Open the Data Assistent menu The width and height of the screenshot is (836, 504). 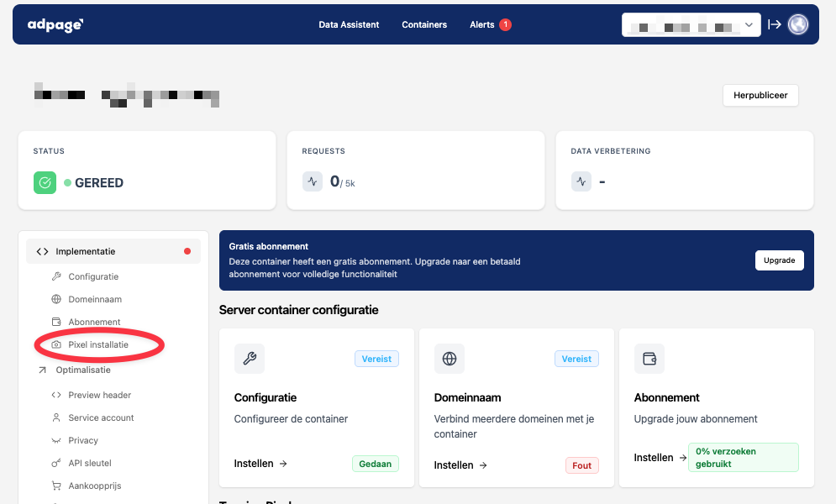[x=349, y=25]
